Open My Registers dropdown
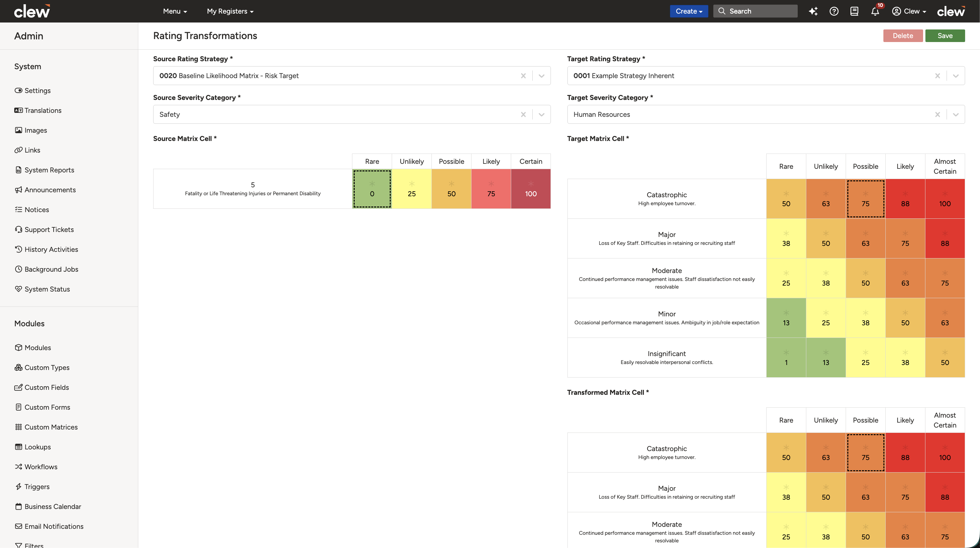Viewport: 980px width, 548px height. point(230,11)
